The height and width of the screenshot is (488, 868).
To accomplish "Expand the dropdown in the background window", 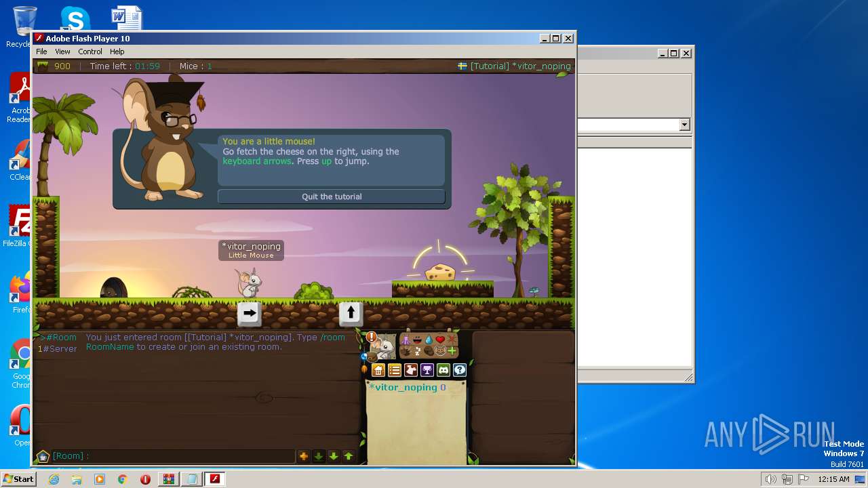I will [x=684, y=125].
